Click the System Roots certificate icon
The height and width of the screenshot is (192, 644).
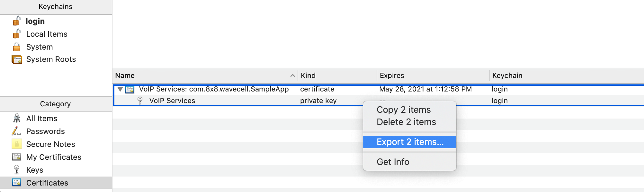point(16,59)
